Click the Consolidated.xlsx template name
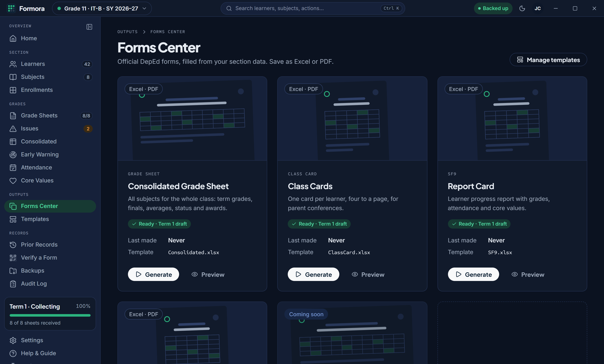 click(x=193, y=252)
